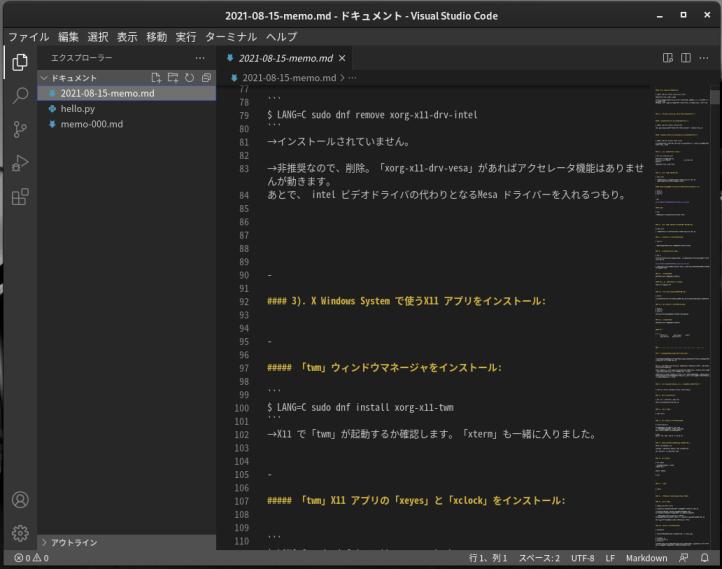Screen dimensions: 722x569
Task: Click the editor vertical scrollbar thumb
Action: tap(715, 97)
